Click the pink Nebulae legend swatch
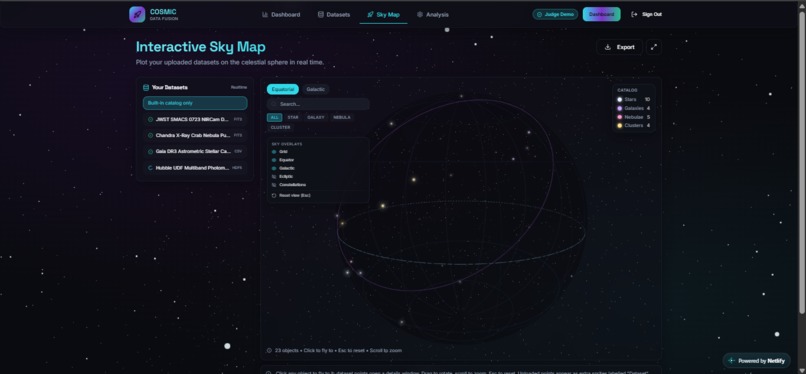Viewport: 806px width, 374px height. pos(619,117)
